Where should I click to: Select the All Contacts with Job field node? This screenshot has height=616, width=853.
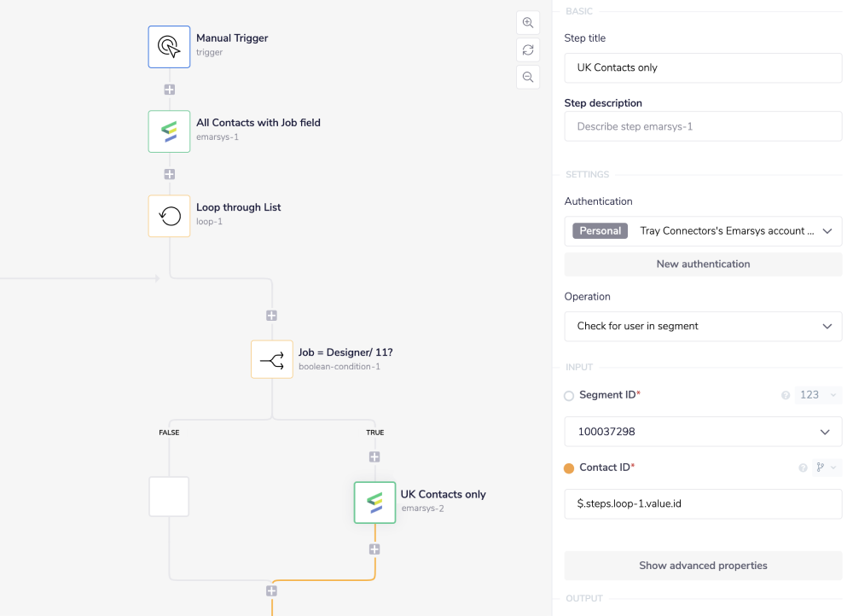point(169,131)
